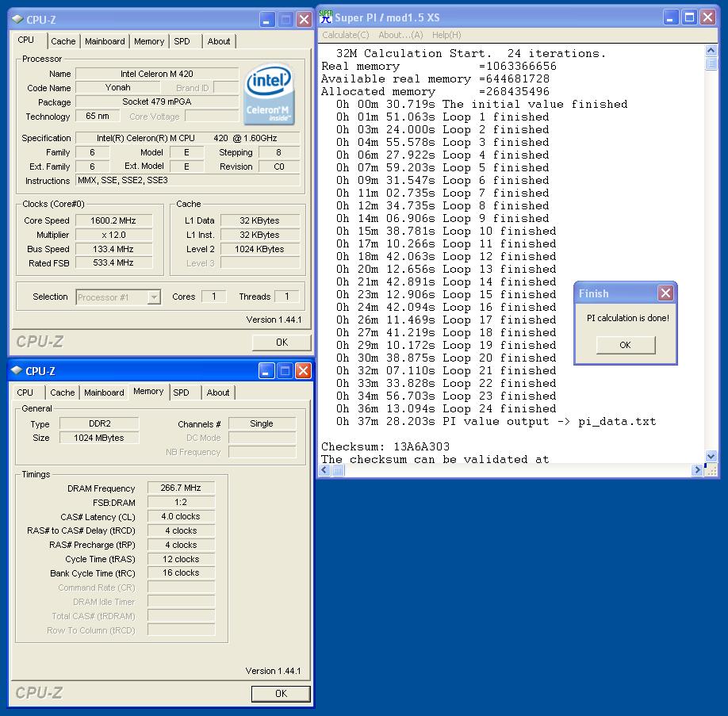The height and width of the screenshot is (716, 728).
Task: Select Memory tab in bottom CPU-Z window
Action: [x=148, y=392]
